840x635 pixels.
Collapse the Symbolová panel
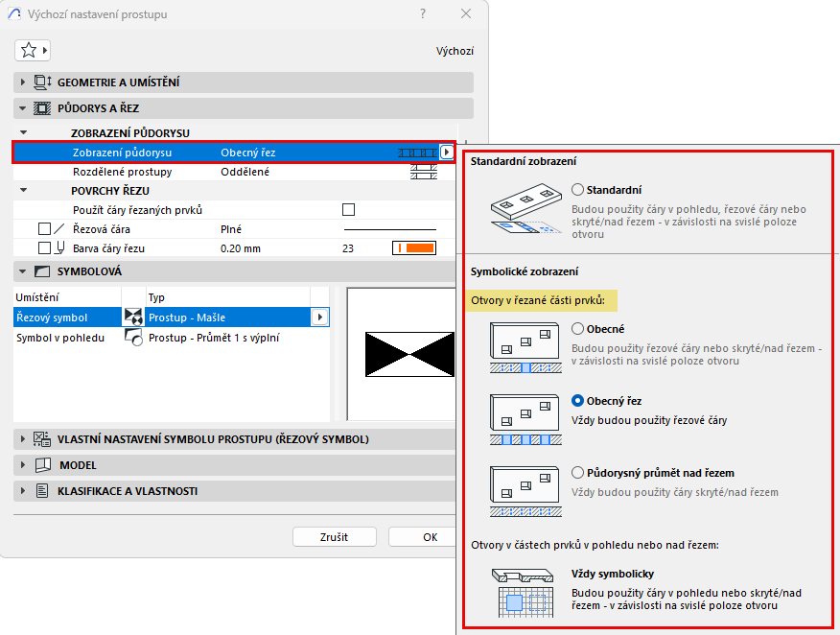[22, 271]
